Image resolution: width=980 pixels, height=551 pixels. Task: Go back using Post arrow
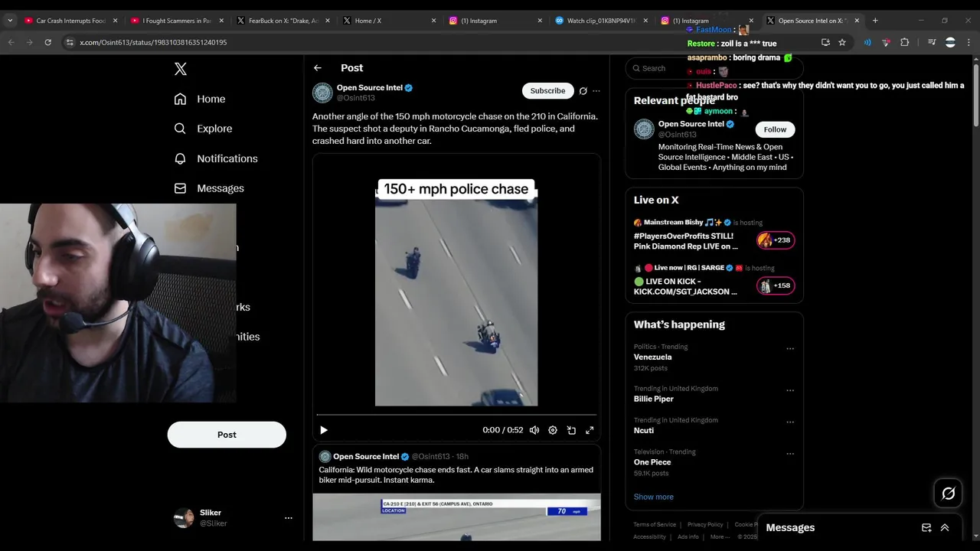(x=318, y=68)
